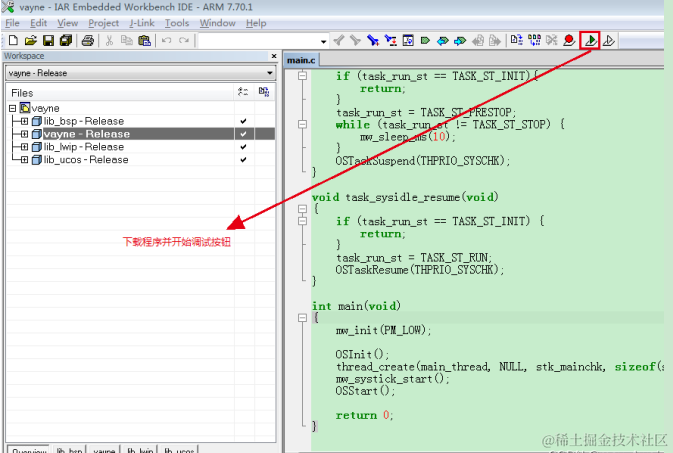Open Replace via the flashlight-with-red-arrow icon

click(x=390, y=40)
